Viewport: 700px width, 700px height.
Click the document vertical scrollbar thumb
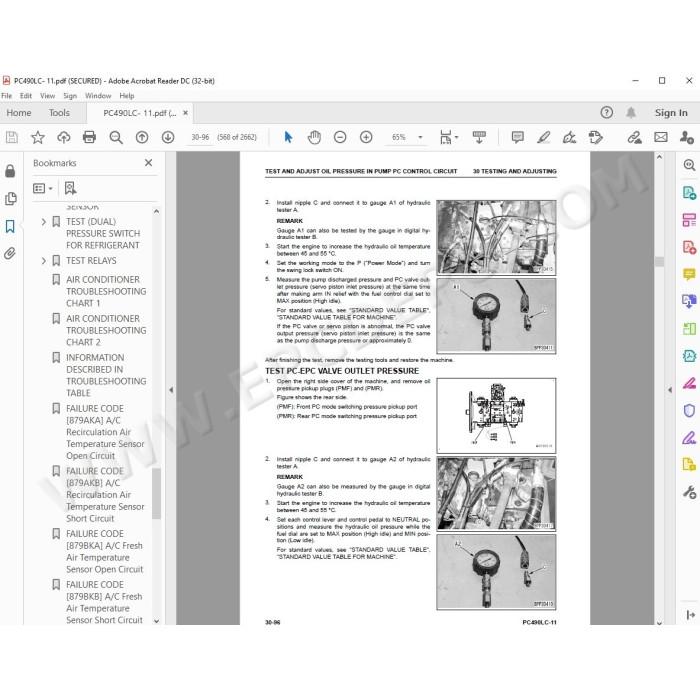click(659, 261)
